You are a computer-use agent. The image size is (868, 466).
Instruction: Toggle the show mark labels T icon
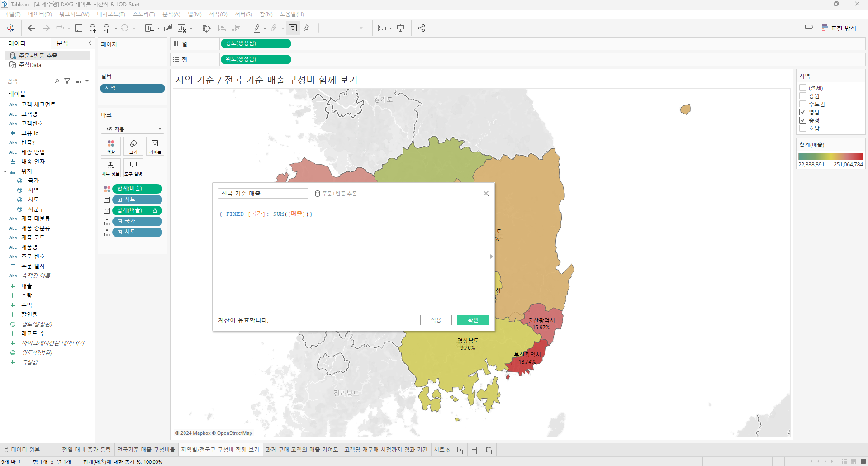click(x=293, y=28)
